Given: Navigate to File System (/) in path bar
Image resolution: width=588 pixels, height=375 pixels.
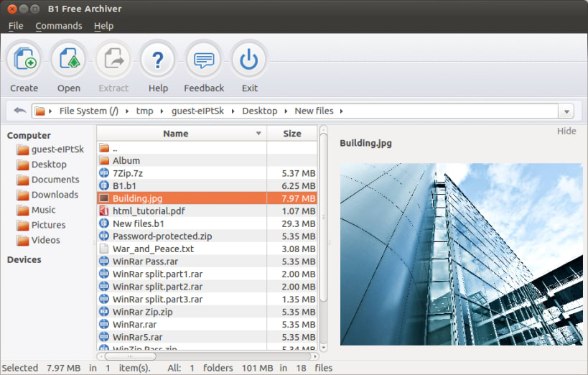Looking at the screenshot, I should (x=89, y=111).
